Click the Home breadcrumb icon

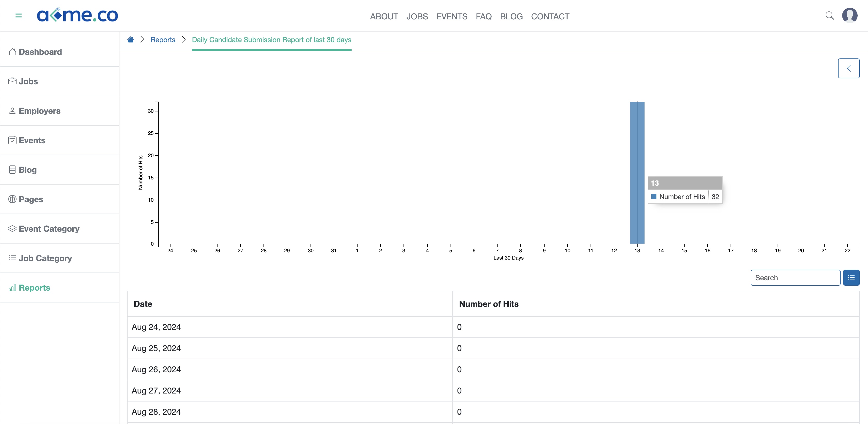click(131, 40)
